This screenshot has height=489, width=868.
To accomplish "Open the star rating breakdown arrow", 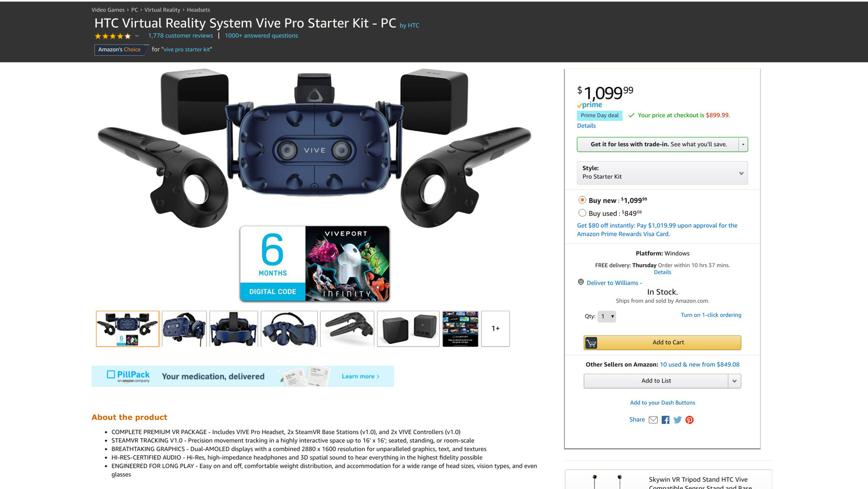I will click(x=137, y=36).
